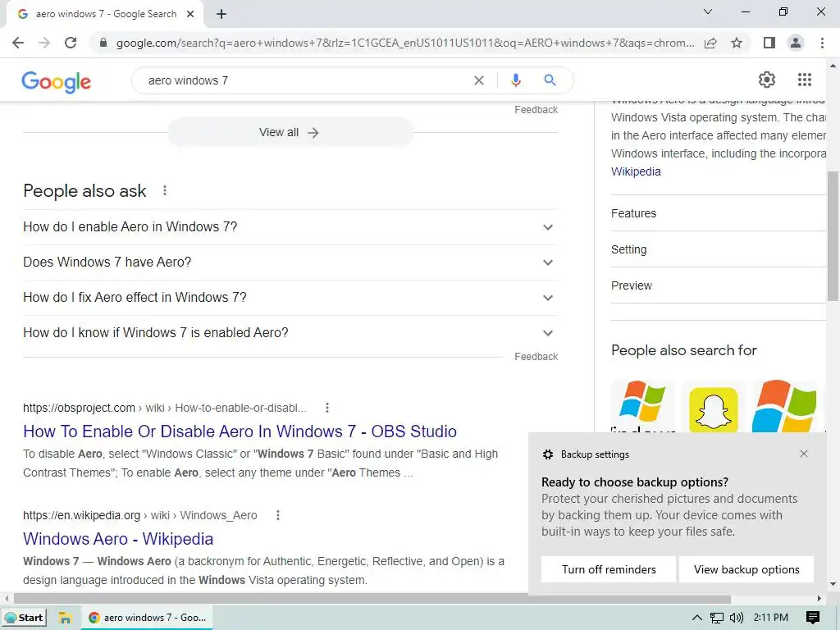View site info via the padlock icon

[103, 43]
